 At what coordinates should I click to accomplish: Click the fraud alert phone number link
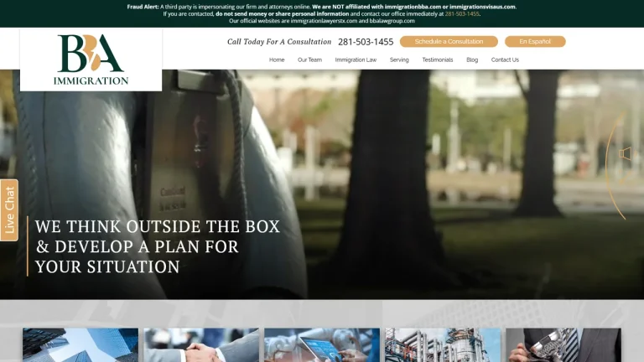point(462,13)
